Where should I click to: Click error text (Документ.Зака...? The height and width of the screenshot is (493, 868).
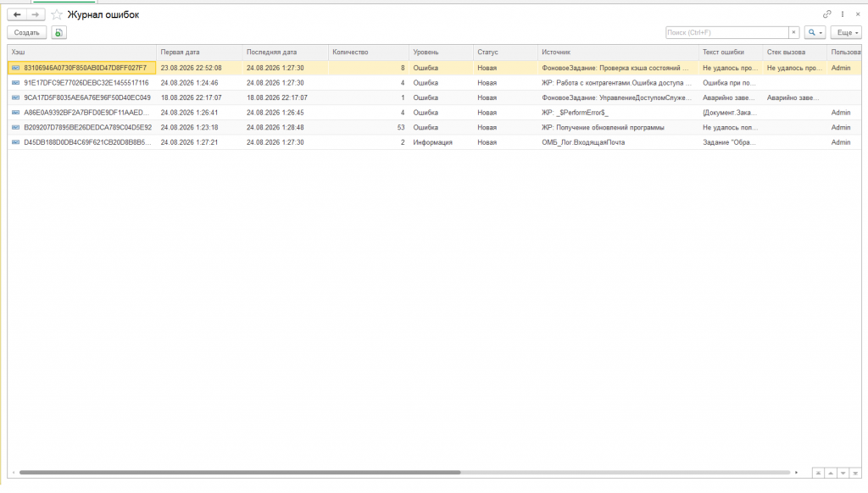click(x=730, y=113)
